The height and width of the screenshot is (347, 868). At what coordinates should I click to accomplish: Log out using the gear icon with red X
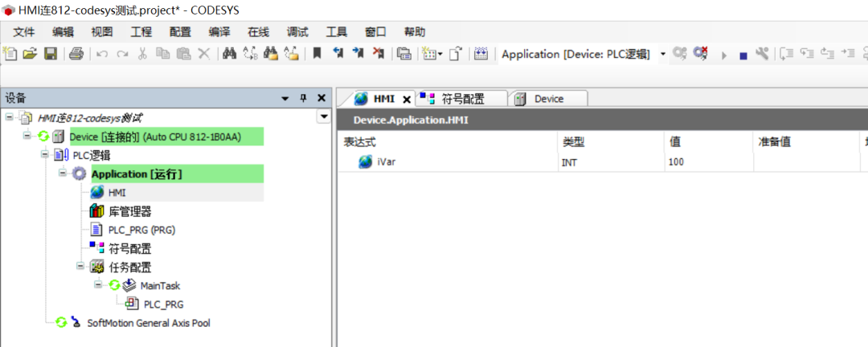701,54
